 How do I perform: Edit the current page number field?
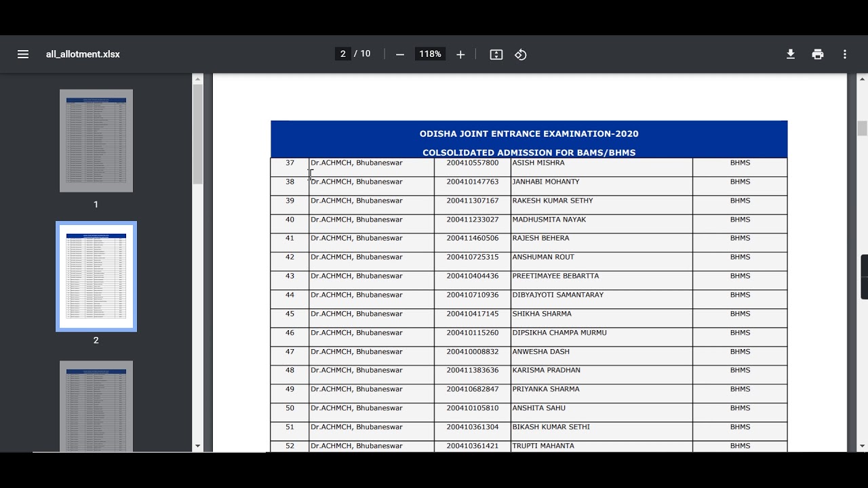343,54
